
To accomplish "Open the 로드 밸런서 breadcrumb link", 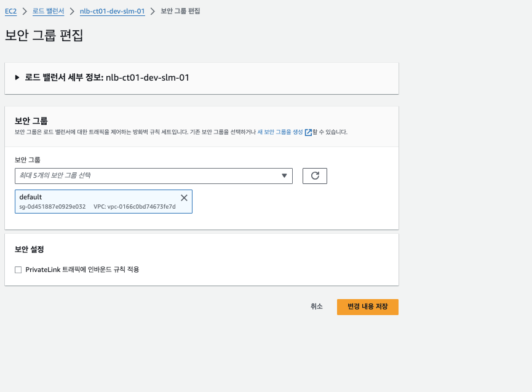I will [48, 11].
